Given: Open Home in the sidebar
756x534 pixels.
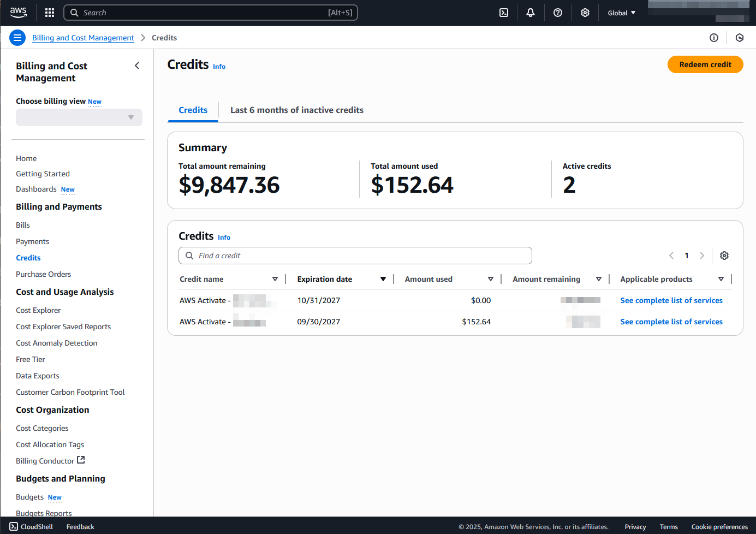Looking at the screenshot, I should 26,158.
